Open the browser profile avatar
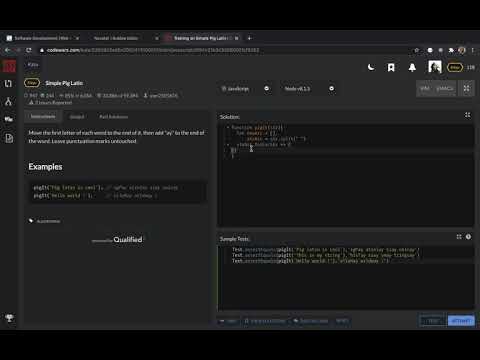The image size is (480, 360). pos(462,50)
